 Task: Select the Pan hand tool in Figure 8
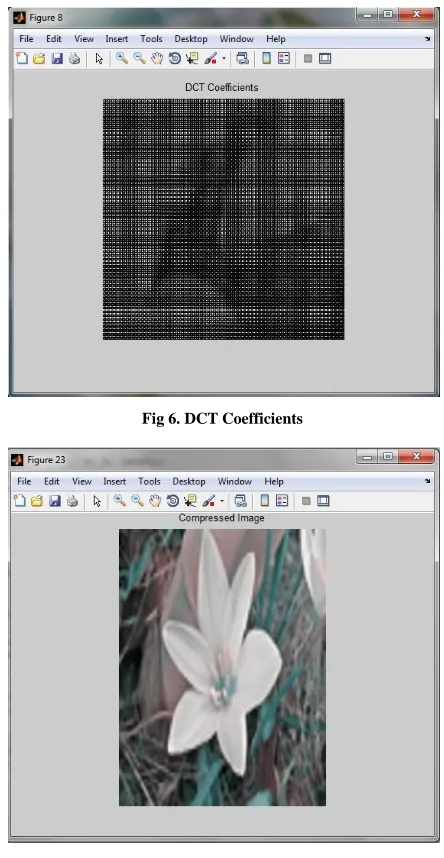[157, 59]
